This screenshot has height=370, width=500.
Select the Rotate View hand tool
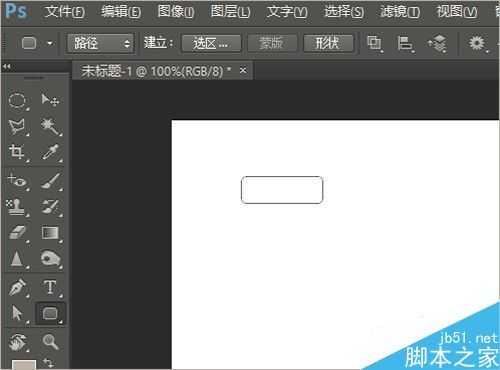17,342
